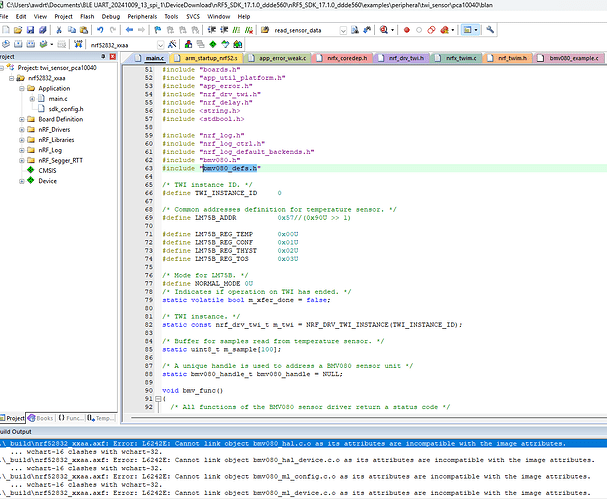Close the Project panel
The height and width of the screenshot is (499, 607).
tap(113, 57)
